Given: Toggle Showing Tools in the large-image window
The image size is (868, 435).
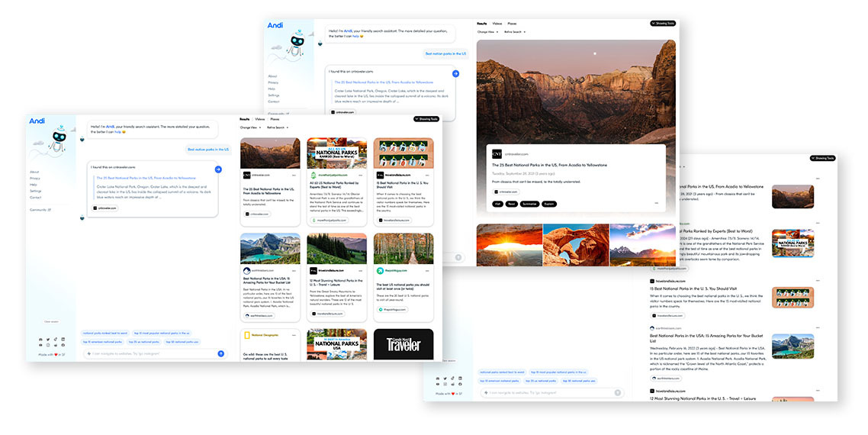Looking at the screenshot, I should pyautogui.click(x=663, y=23).
